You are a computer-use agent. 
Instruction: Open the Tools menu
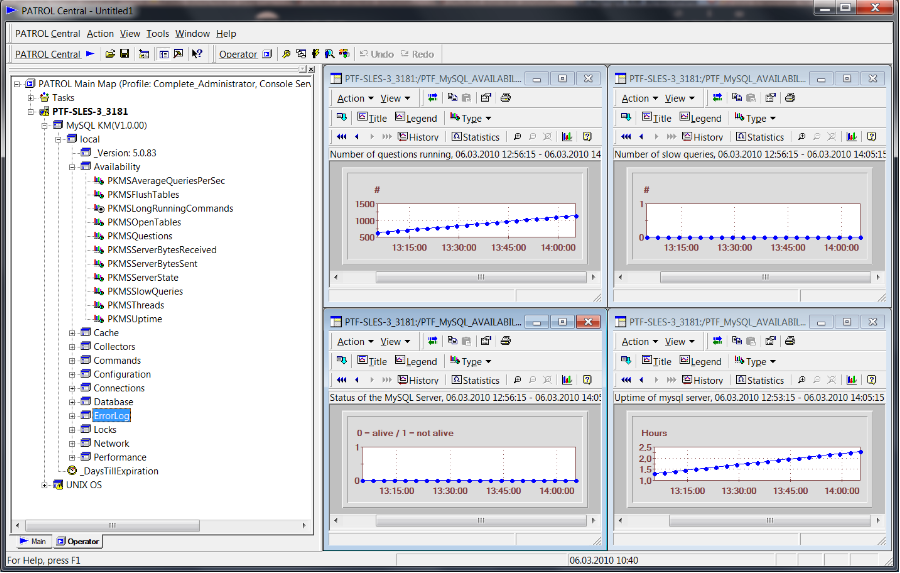[x=157, y=34]
